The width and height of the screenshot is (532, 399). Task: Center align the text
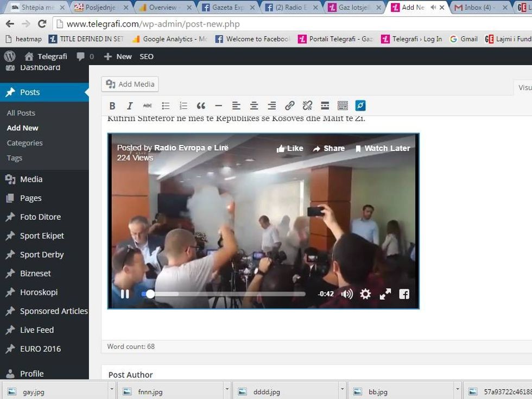click(x=254, y=106)
